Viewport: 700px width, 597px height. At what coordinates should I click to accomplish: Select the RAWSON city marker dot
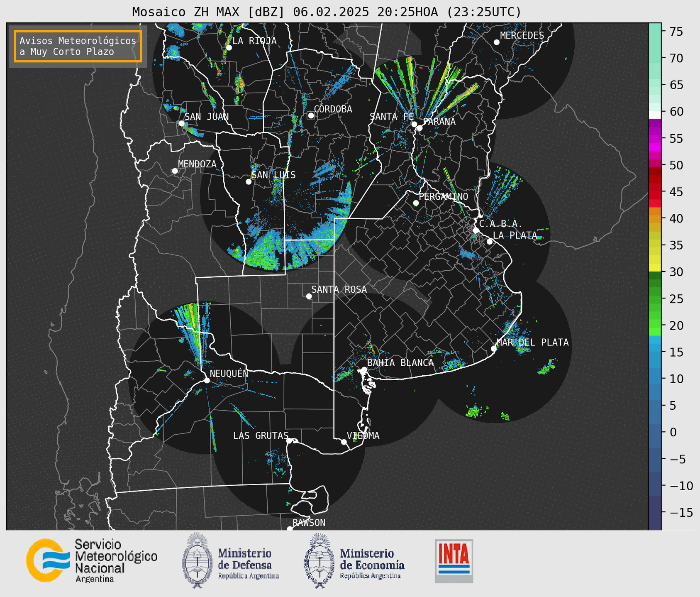point(290,529)
